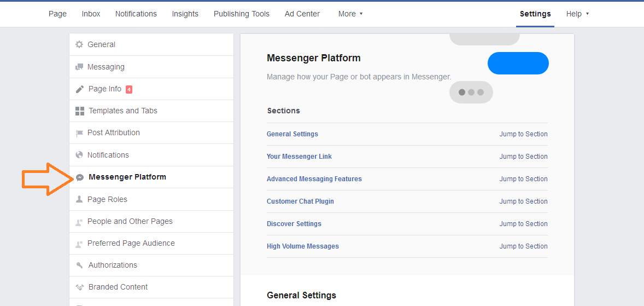Click the Page Roles person icon

click(79, 199)
